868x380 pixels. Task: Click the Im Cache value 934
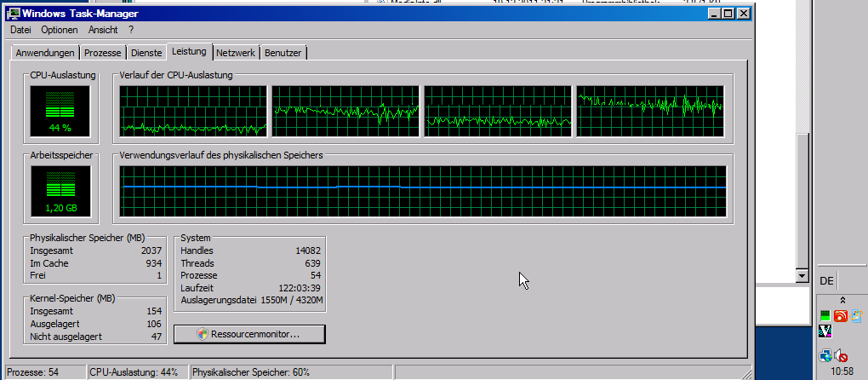point(153,263)
